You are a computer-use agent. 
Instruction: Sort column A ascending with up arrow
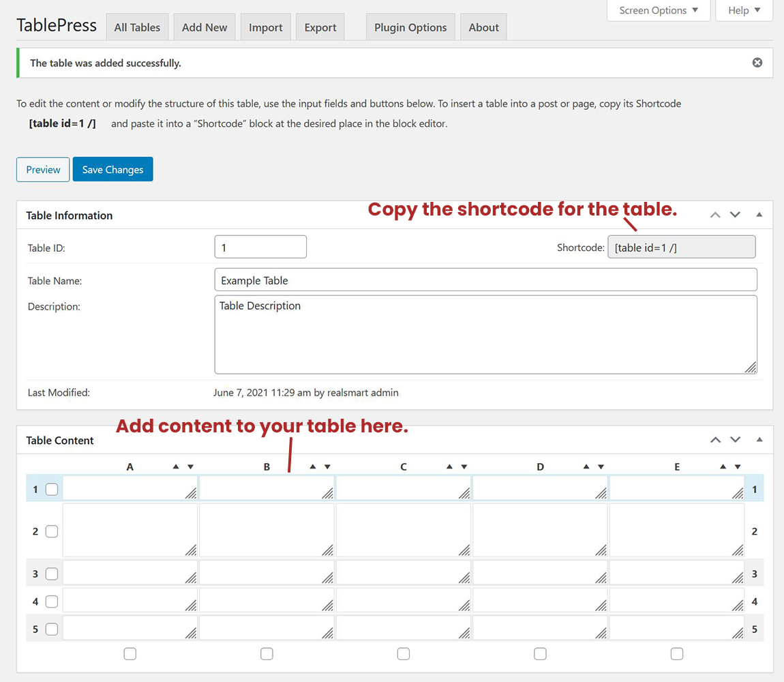[176, 467]
